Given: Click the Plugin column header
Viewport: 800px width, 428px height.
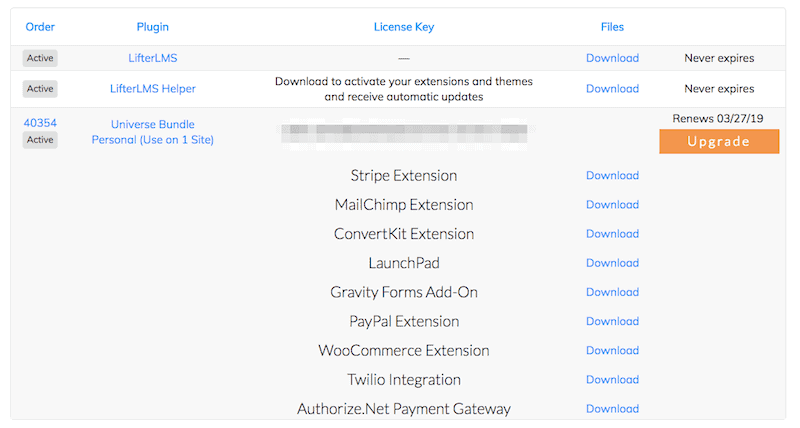Looking at the screenshot, I should pyautogui.click(x=153, y=27).
